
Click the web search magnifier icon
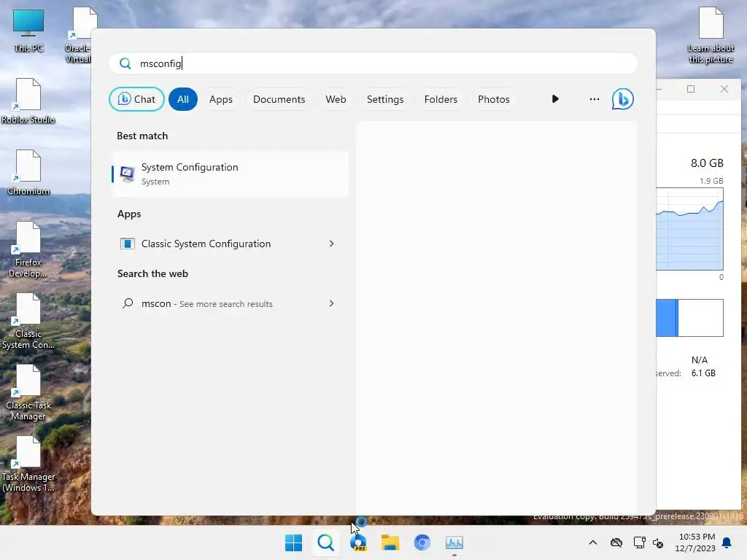[x=127, y=303]
